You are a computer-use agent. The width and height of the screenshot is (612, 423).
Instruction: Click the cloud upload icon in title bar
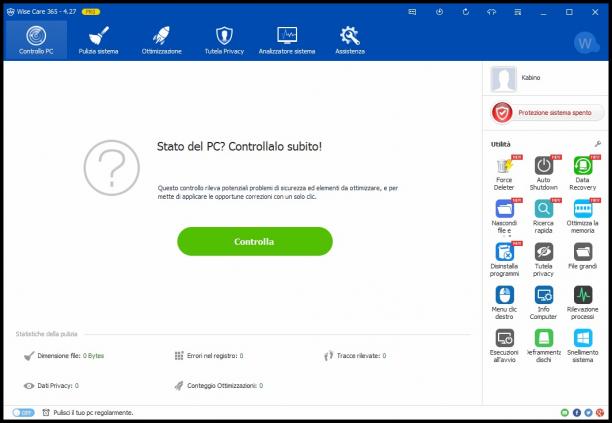tap(491, 12)
